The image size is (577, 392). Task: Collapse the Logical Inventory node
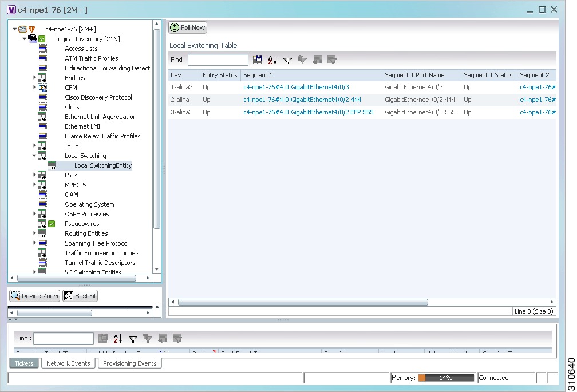[24, 38]
